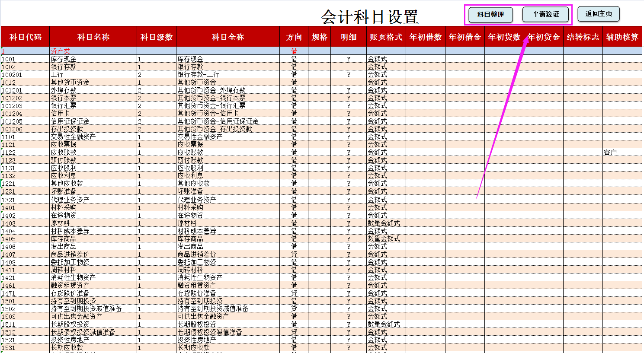Select the 年初贷数 column header
The height and width of the screenshot is (353, 644).
point(504,37)
